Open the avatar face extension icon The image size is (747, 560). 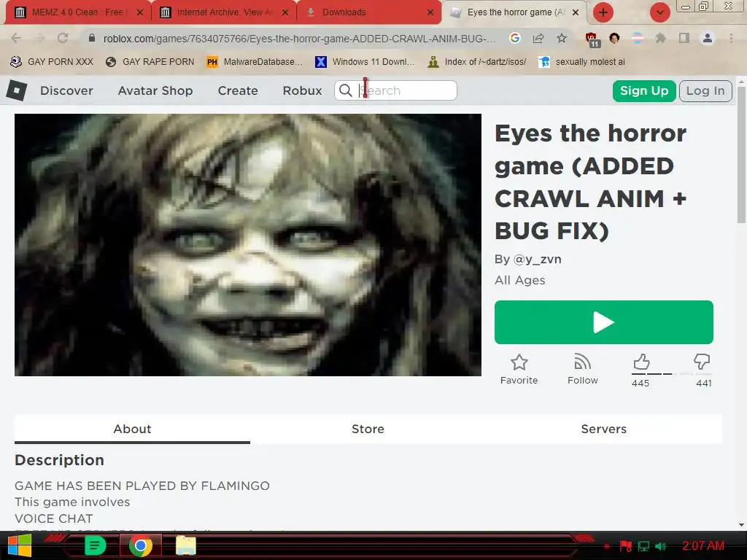614,38
